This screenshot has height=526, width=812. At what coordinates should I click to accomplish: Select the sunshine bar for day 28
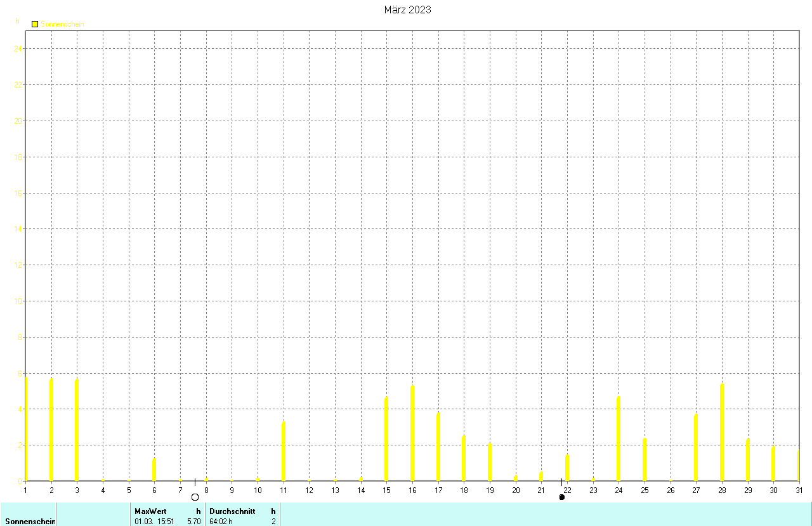(722, 433)
